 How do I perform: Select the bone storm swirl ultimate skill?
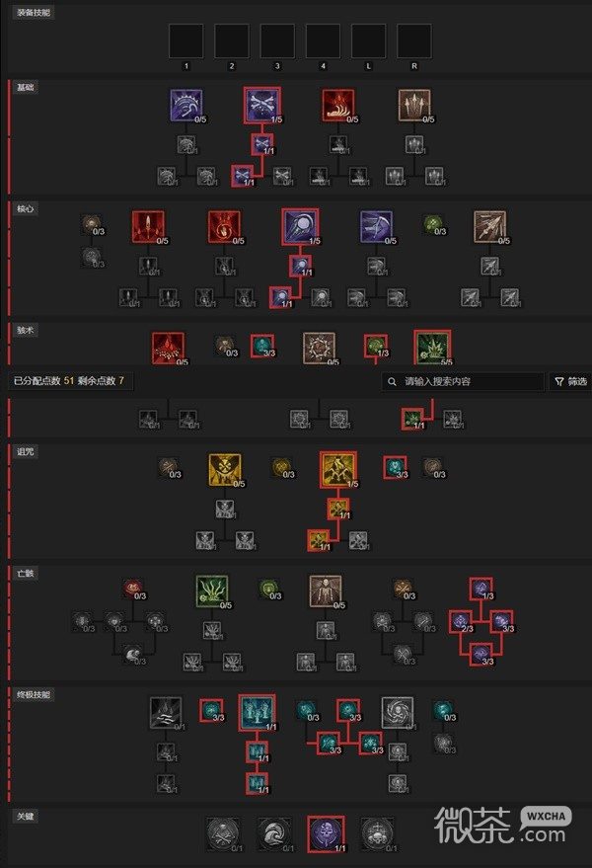(398, 712)
